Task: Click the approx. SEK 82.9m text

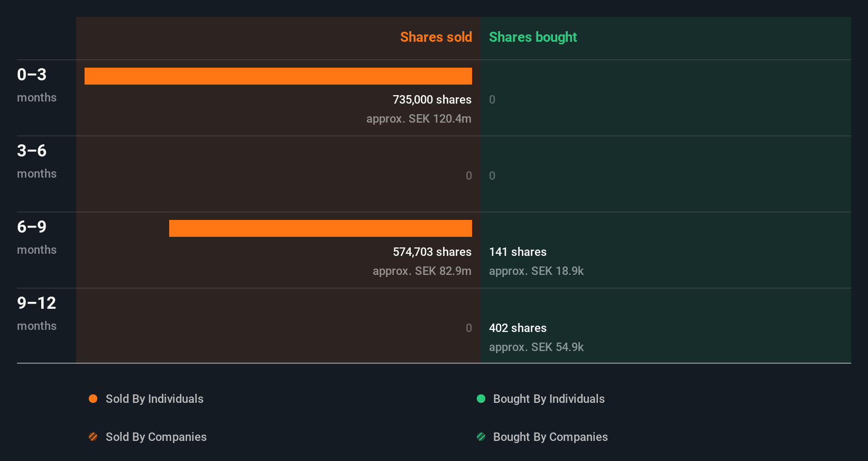Action: 422,271
